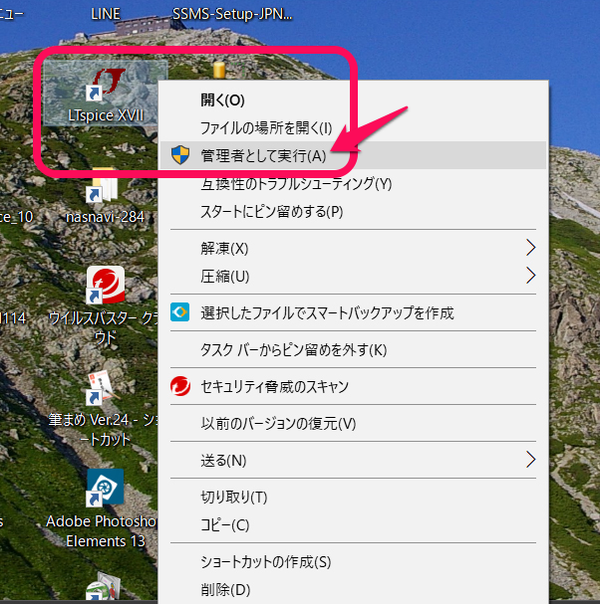Choose 以前のバージョンの復元(V)
This screenshot has width=600, height=604.
pyautogui.click(x=278, y=423)
